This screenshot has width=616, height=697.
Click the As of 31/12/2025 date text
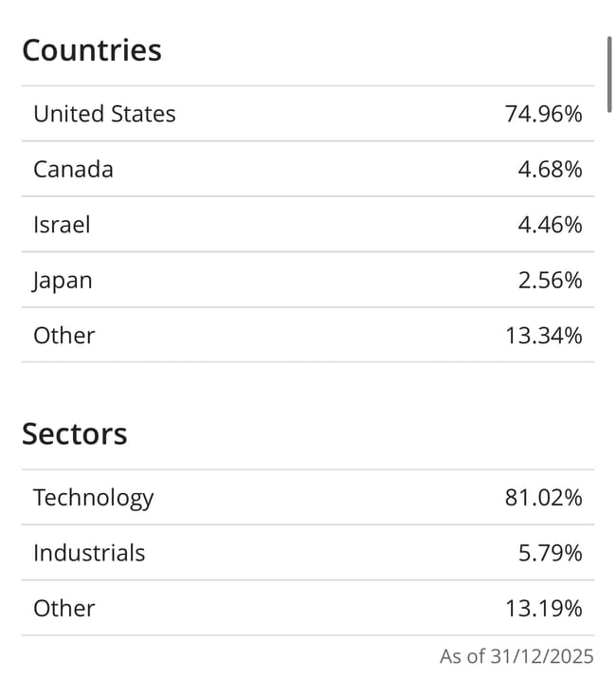(516, 656)
